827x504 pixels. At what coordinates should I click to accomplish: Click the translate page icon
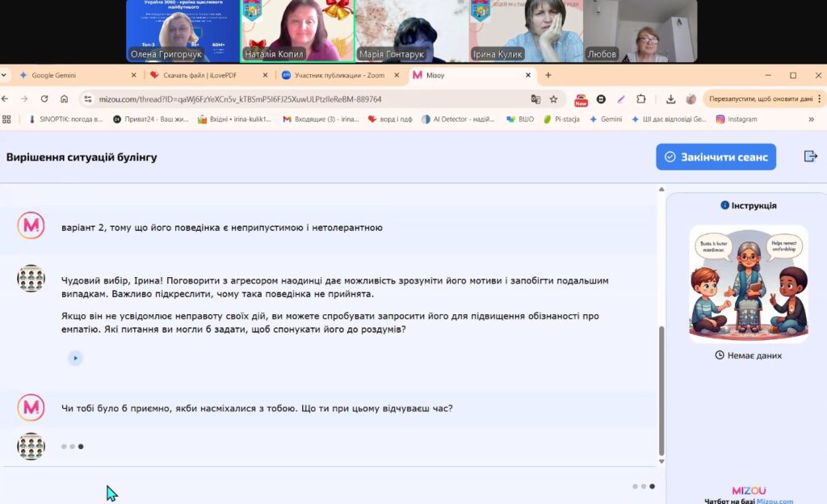pos(535,99)
